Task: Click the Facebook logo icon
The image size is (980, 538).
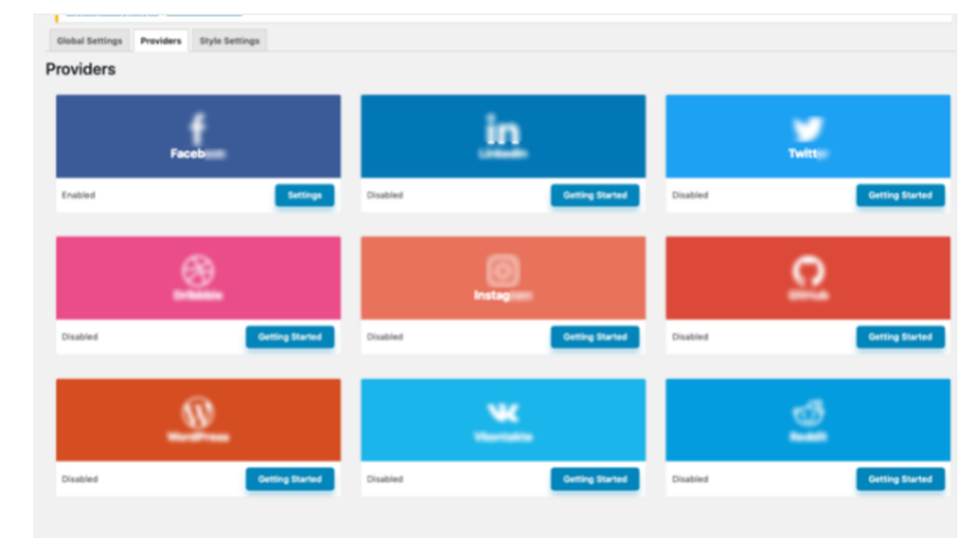Action: pyautogui.click(x=198, y=129)
